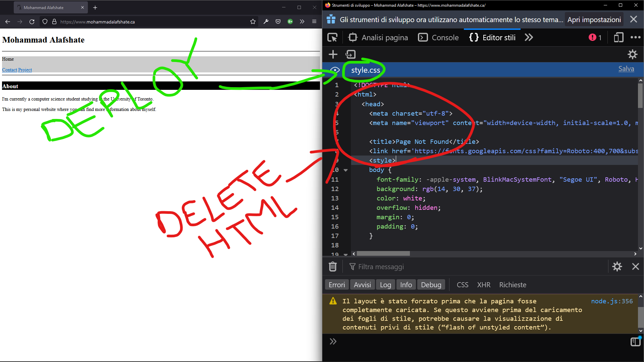Click the red error count indicator
The image size is (644, 362).
click(x=595, y=38)
